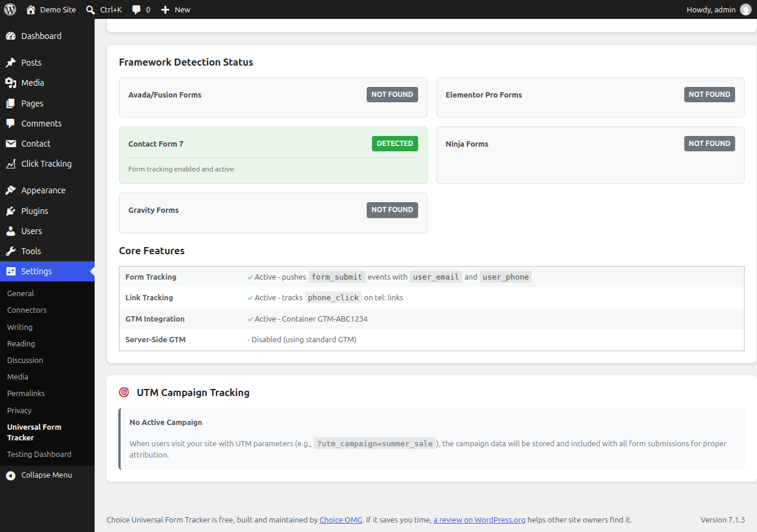Viewport: 757px width, 532px height.
Task: Open the comments bubble icon in admin bar
Action: (x=137, y=9)
